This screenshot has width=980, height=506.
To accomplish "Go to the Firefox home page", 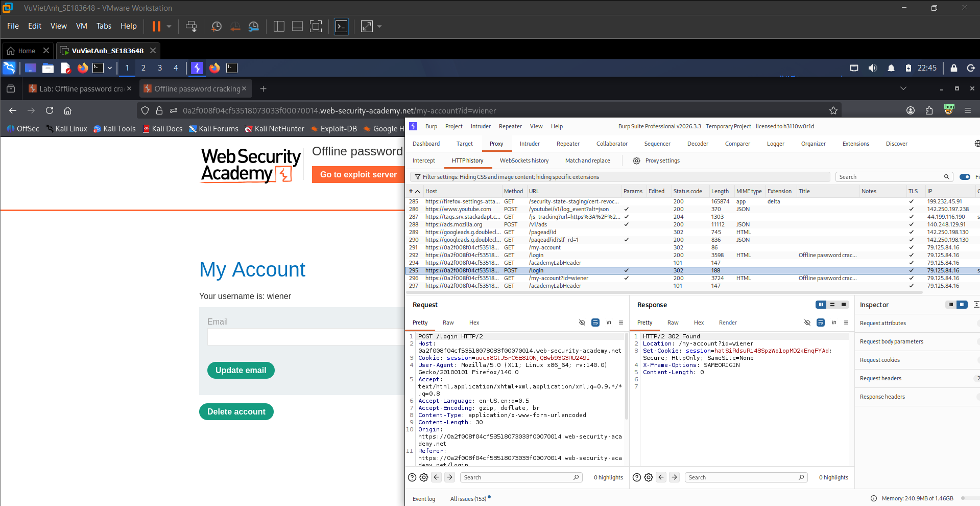I will (x=67, y=110).
